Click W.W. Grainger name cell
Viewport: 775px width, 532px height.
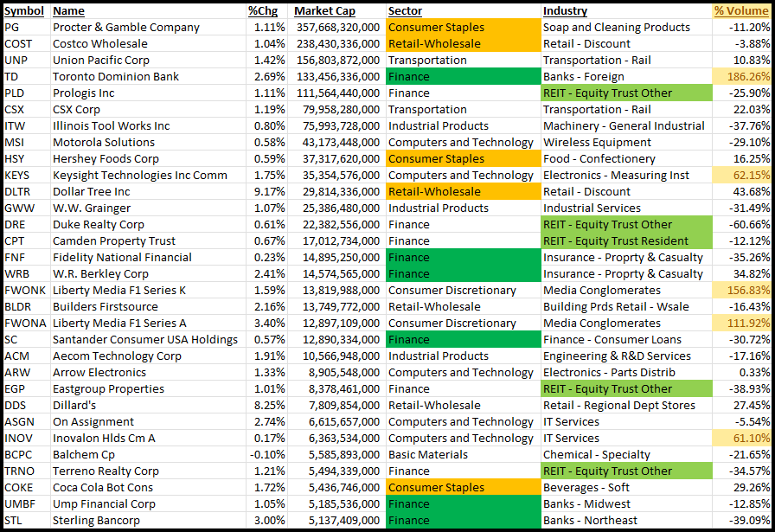click(x=148, y=208)
